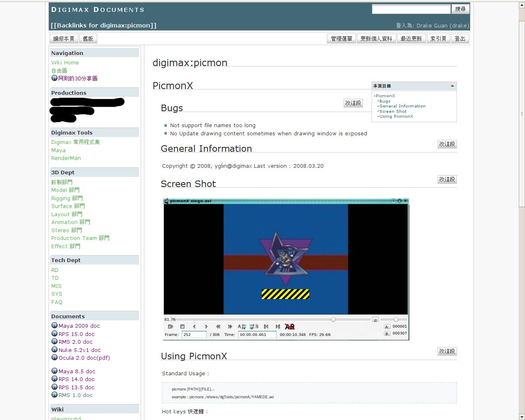
Task: Click the globe icon beside RMS 2.0 doc
Action: pyautogui.click(x=54, y=342)
